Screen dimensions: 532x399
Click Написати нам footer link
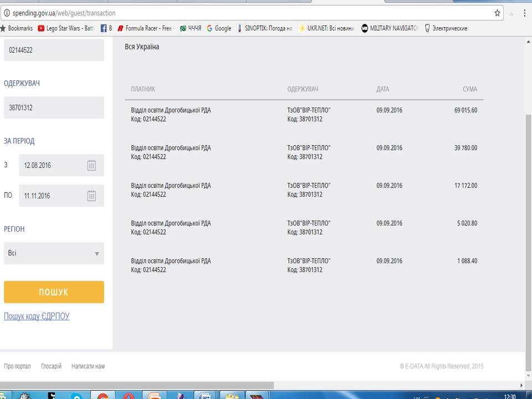(88, 366)
